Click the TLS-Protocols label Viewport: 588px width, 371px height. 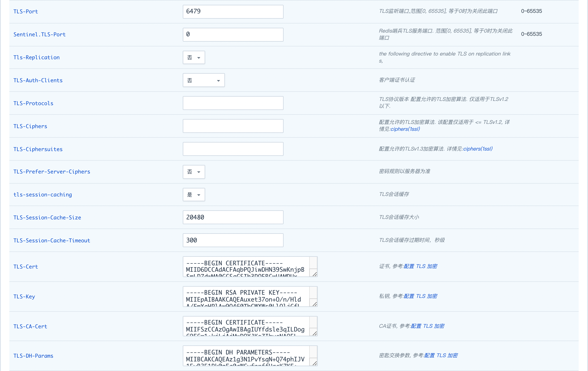pos(33,103)
